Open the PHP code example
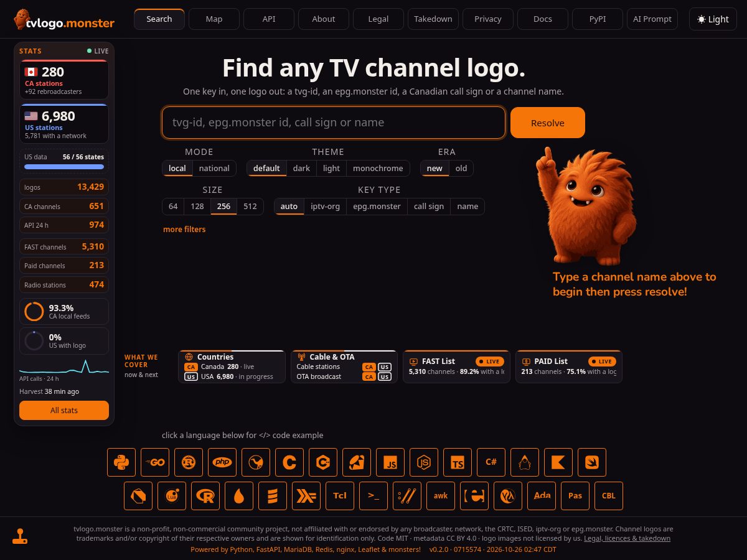This screenshot has width=747, height=560. coord(222,462)
